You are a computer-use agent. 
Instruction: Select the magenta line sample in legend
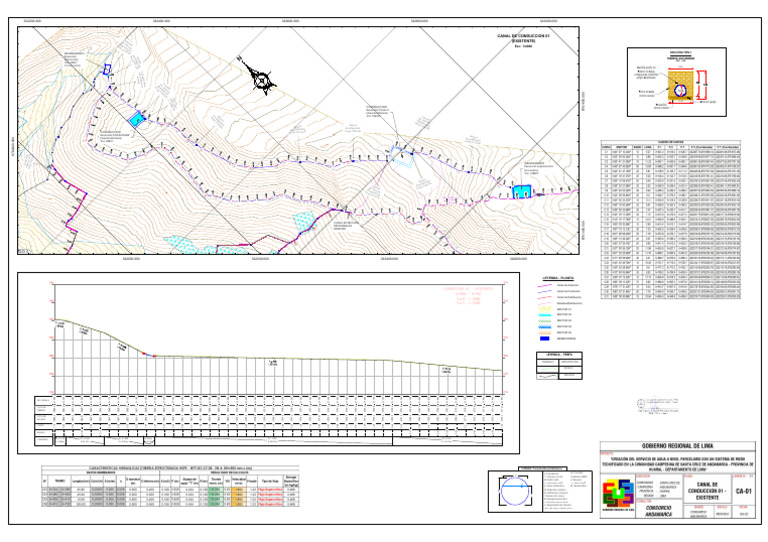tap(545, 285)
